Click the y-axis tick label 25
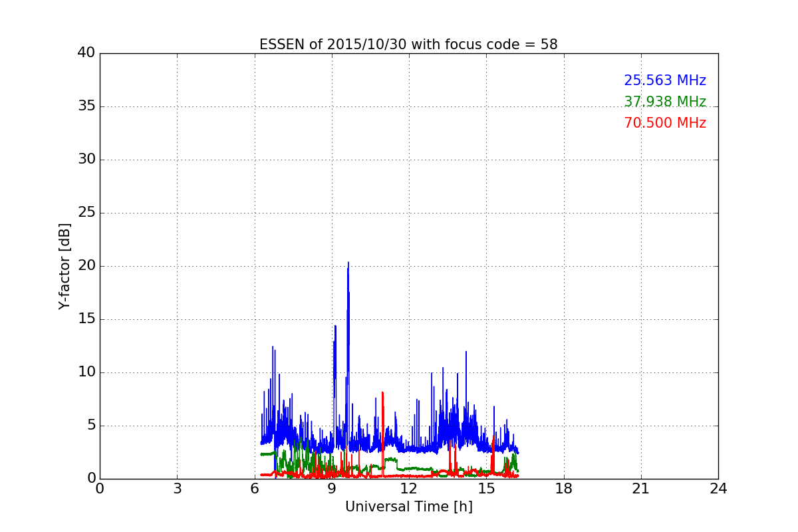 point(86,213)
